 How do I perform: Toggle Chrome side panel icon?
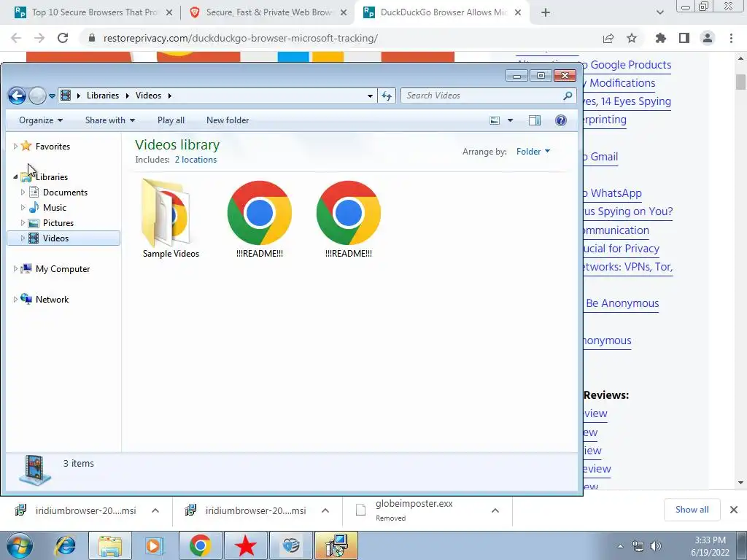[684, 38]
